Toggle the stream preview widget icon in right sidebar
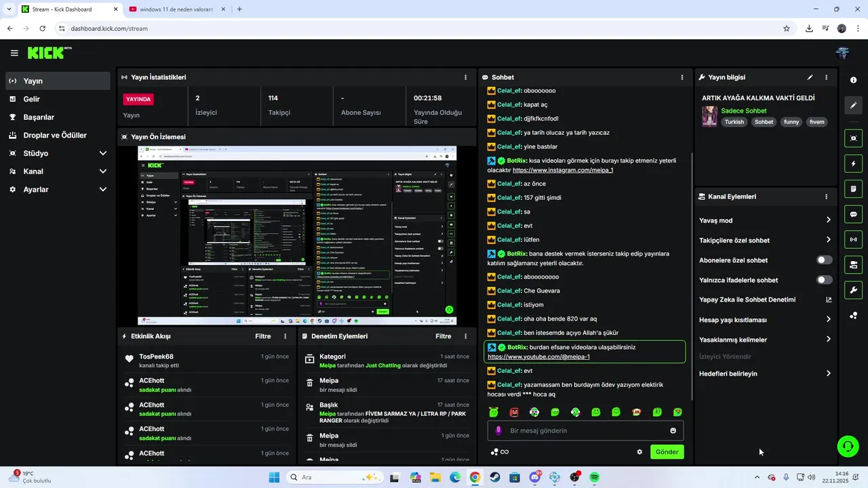The height and width of the screenshot is (488, 868). (x=853, y=138)
